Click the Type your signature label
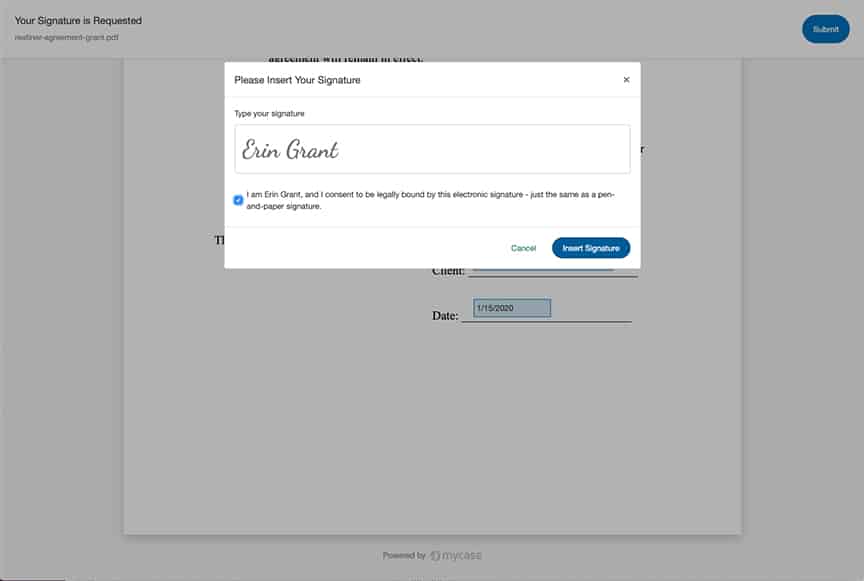The height and width of the screenshot is (581, 864). tap(269, 114)
